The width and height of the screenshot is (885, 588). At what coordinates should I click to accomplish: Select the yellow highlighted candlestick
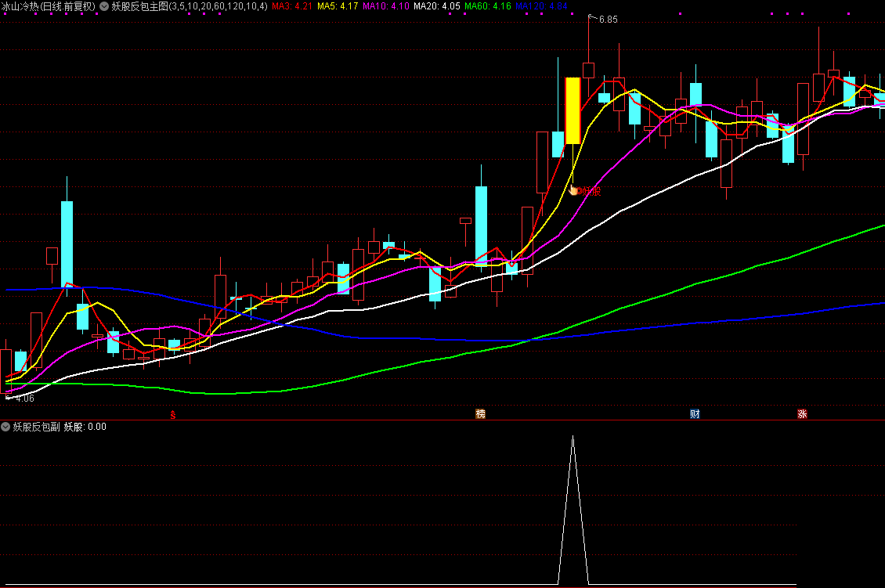point(573,110)
